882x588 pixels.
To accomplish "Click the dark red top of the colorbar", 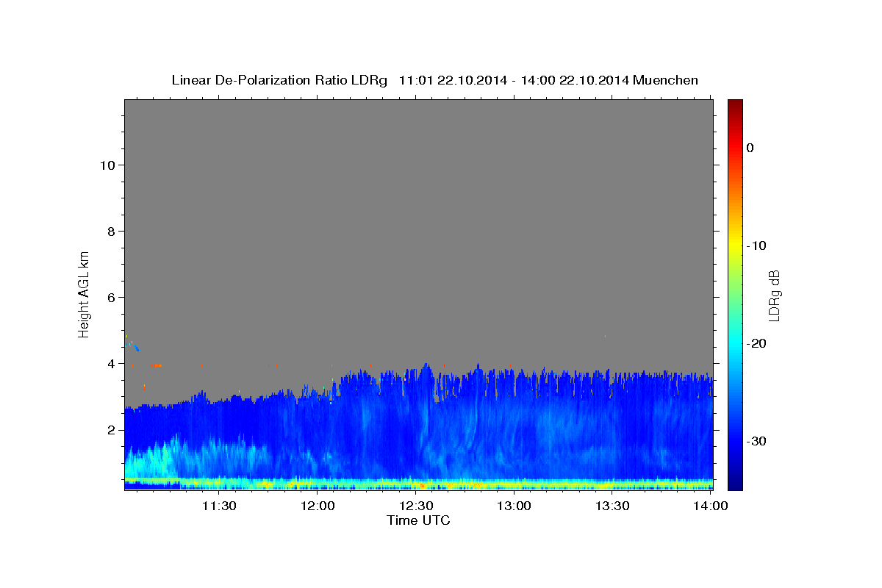I will click(735, 105).
